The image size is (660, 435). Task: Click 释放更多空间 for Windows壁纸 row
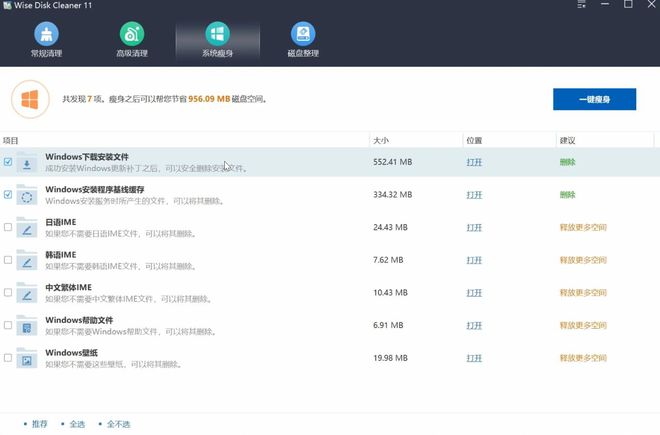[583, 358]
